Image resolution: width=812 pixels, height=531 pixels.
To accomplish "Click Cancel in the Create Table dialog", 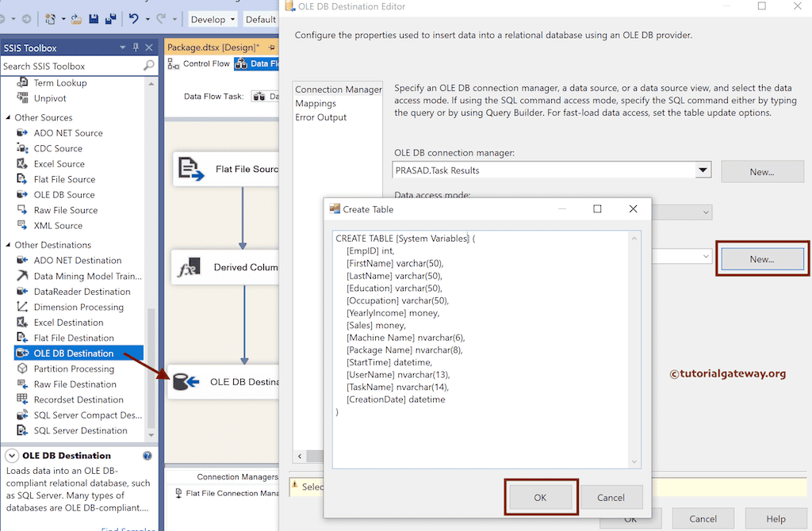I will 611,497.
